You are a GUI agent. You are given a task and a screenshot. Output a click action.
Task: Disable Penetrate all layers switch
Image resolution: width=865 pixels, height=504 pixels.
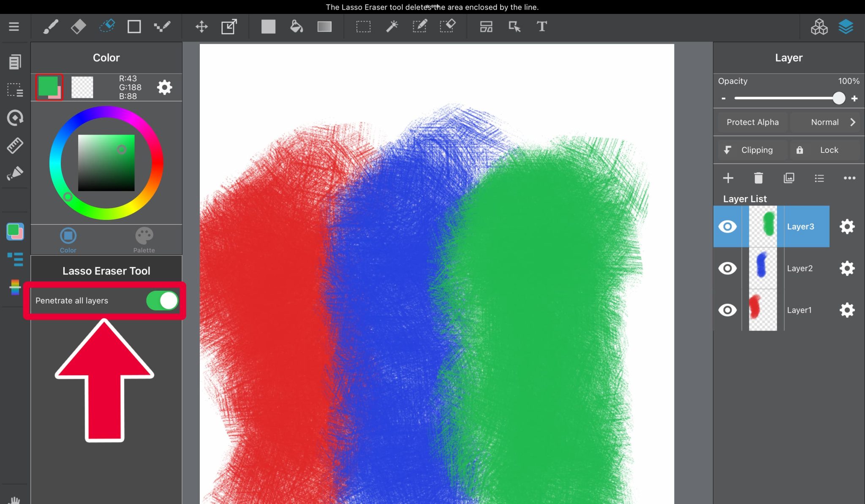(162, 300)
